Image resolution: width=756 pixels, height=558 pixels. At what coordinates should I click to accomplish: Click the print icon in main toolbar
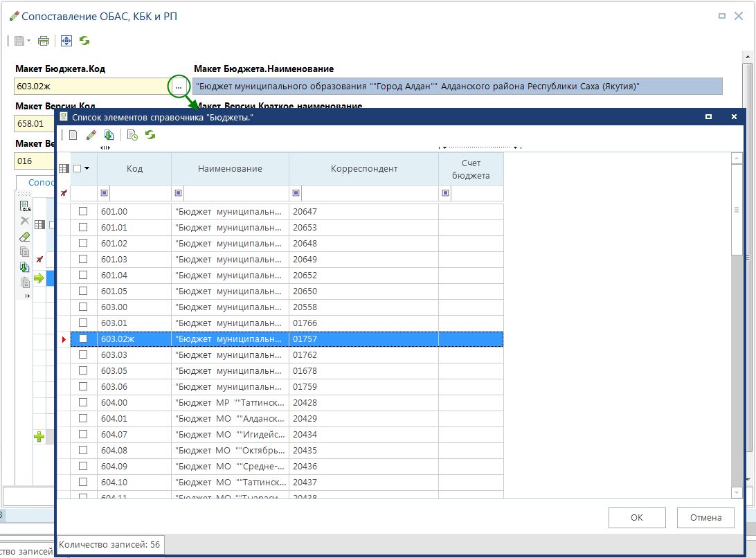pos(44,41)
